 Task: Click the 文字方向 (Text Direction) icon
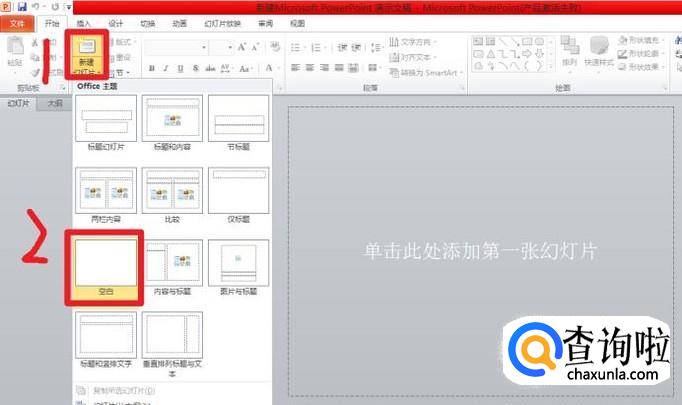[414, 41]
